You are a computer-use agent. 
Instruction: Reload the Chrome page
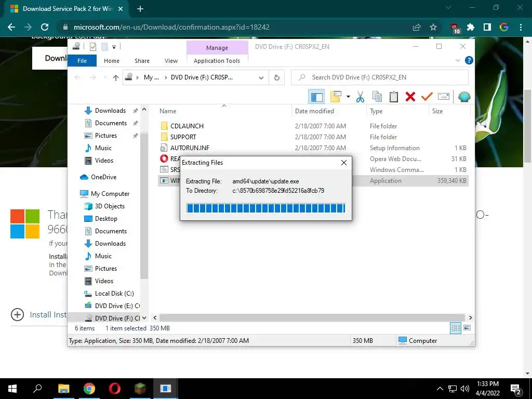pos(45,27)
